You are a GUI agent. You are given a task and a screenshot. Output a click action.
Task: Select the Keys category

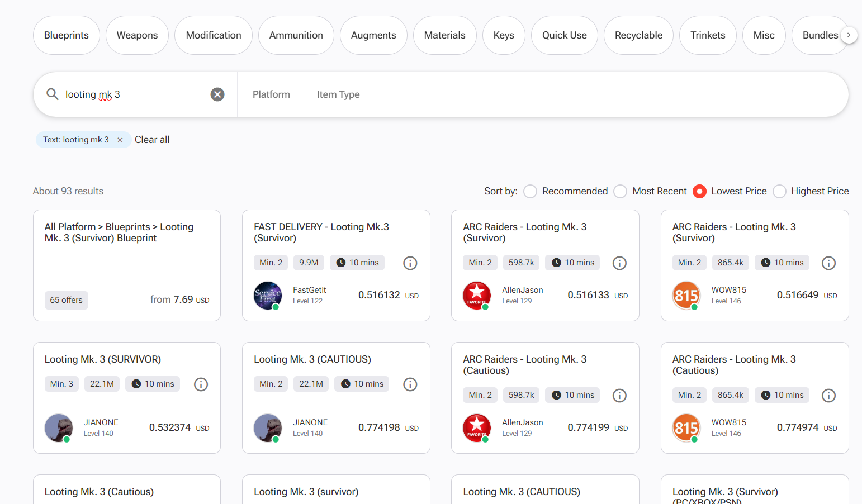[x=504, y=35]
